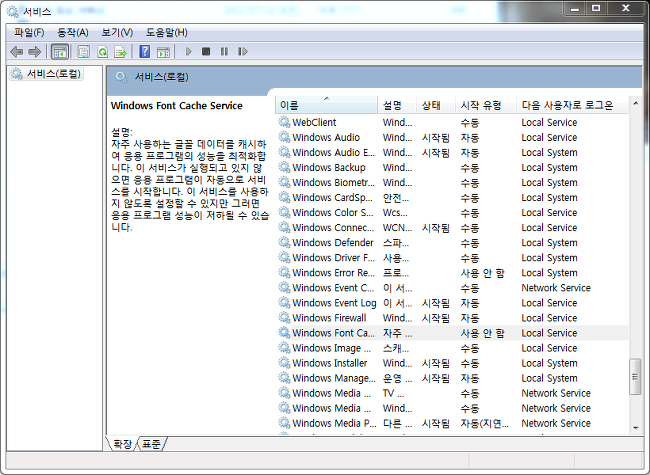The image size is (650, 475).
Task: Click the 서비스(로컬) pane header
Action: coord(162,77)
